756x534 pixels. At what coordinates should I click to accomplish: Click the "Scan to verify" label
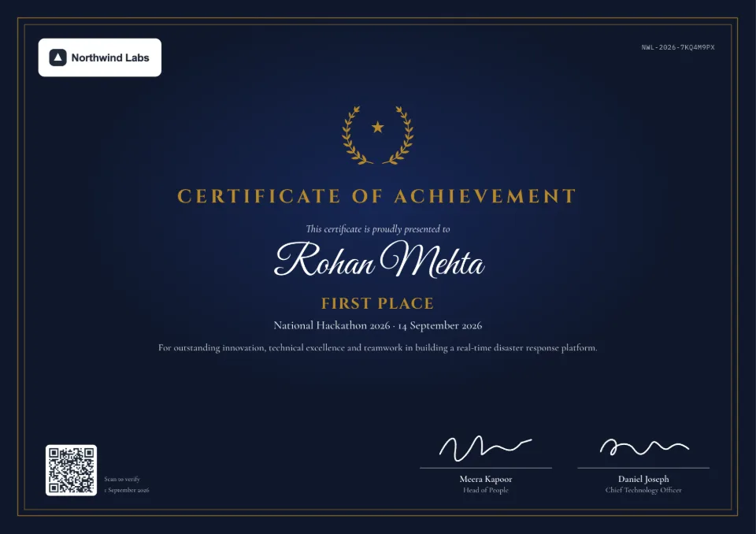click(x=122, y=479)
